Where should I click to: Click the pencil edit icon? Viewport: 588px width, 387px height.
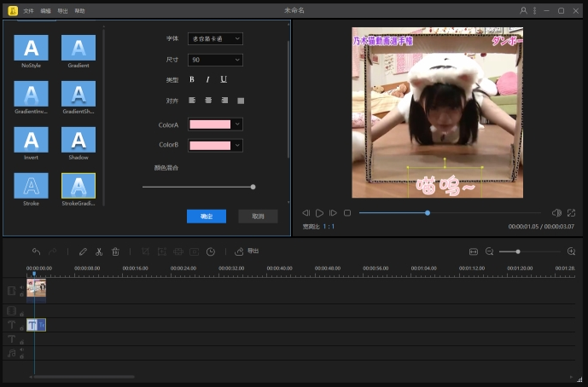click(83, 251)
